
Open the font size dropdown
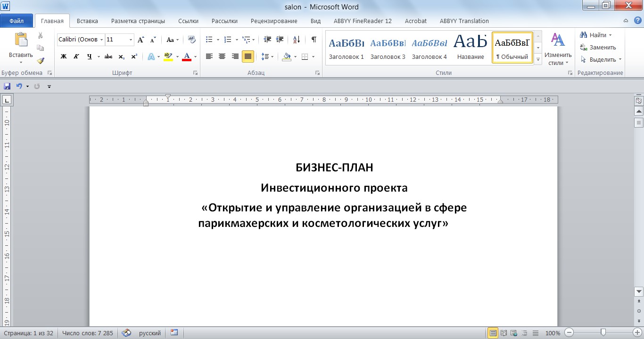pyautogui.click(x=131, y=40)
